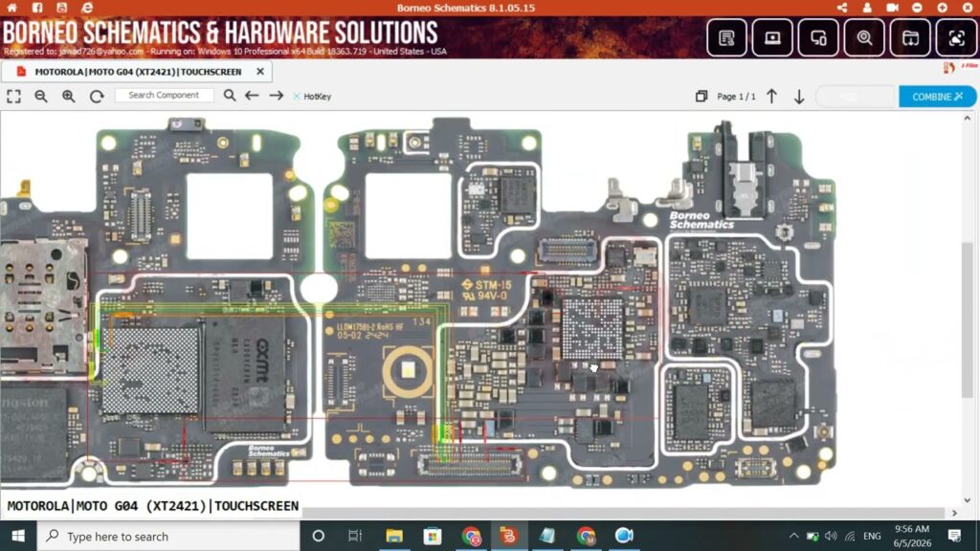Open the Facebook link icon

click(x=37, y=8)
